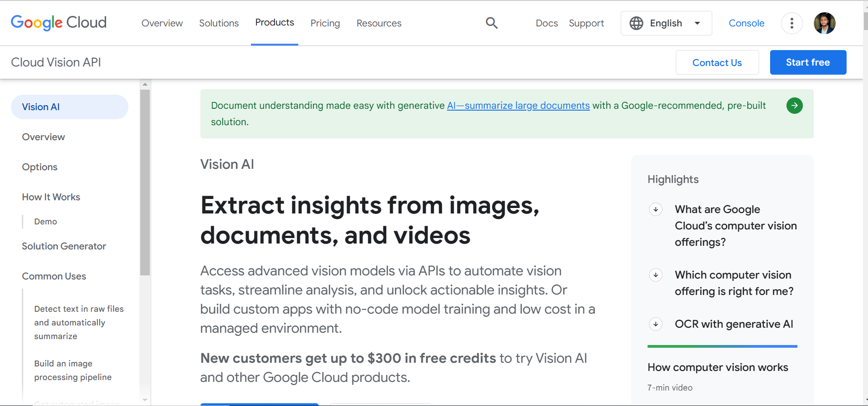Open Solution Generator in sidebar

pos(64,246)
